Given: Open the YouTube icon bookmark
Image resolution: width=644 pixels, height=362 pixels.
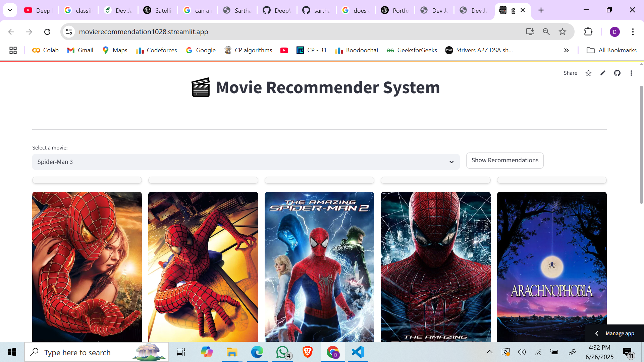Looking at the screenshot, I should [x=284, y=50].
